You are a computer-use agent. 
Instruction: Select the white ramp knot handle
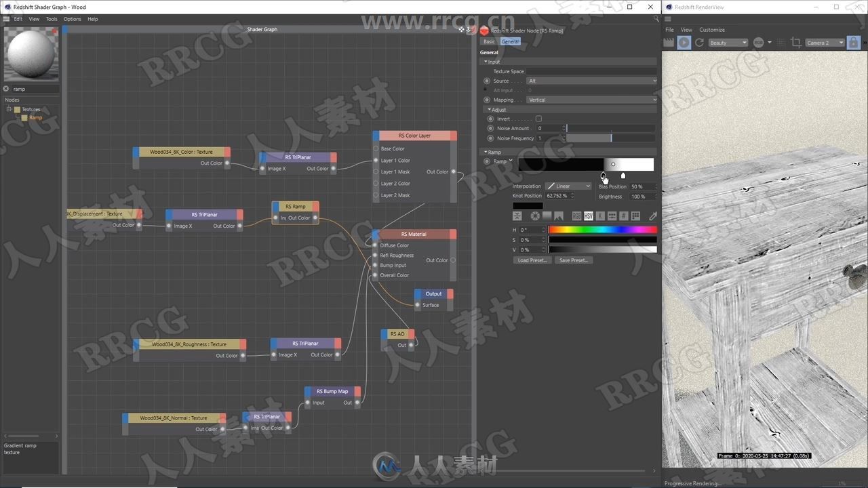623,176
